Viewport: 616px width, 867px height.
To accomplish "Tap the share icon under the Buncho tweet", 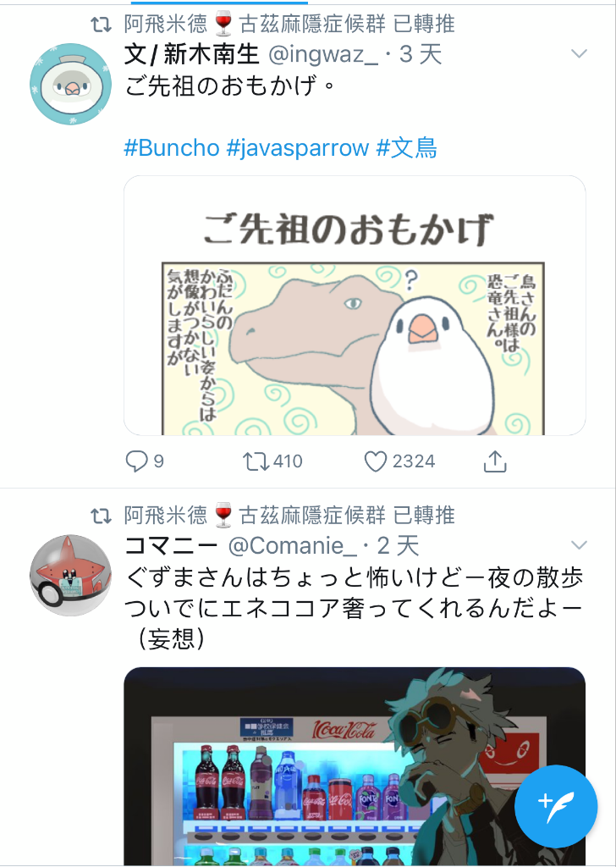I will (x=495, y=461).
